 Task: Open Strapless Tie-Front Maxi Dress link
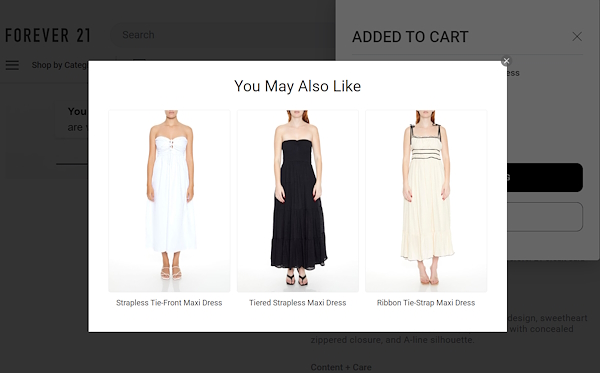point(169,303)
